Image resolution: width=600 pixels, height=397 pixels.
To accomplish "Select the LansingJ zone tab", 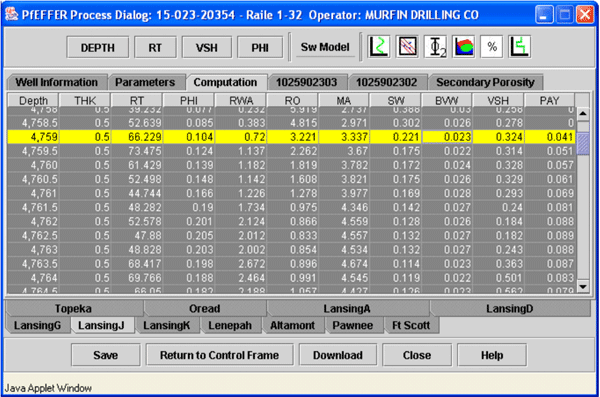I will (101, 325).
